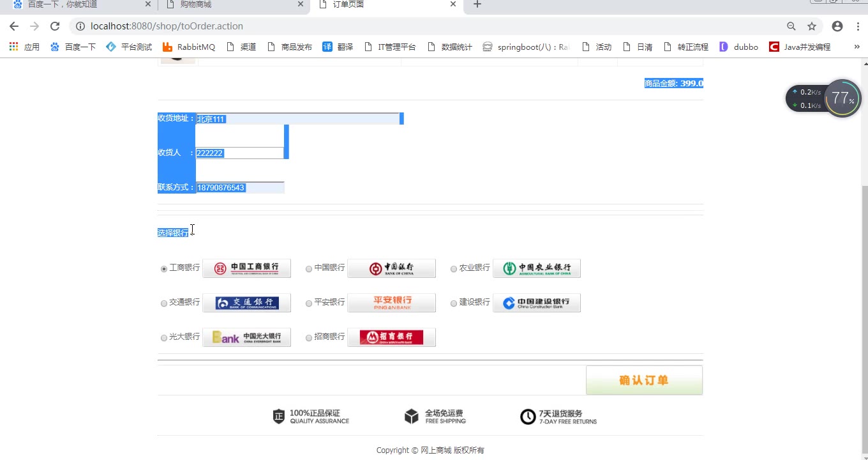This screenshot has height=460, width=868.
Task: Bookmark this page with the star icon
Action: click(x=812, y=26)
